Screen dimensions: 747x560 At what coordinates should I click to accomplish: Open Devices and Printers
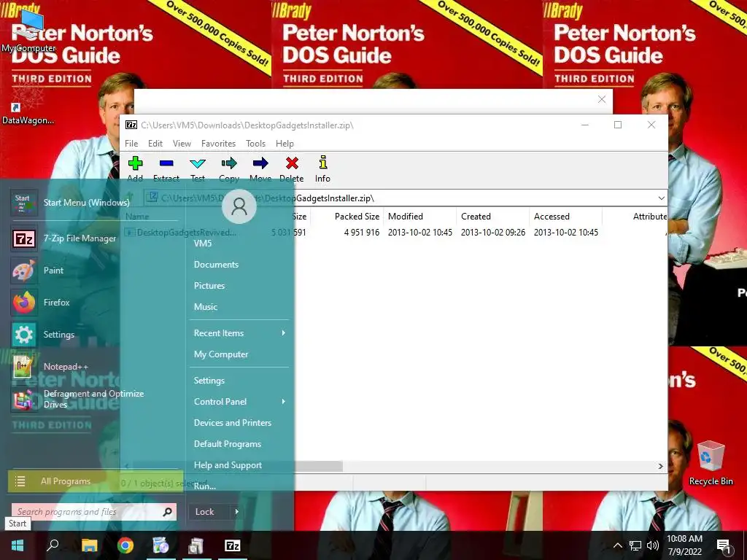tap(233, 423)
